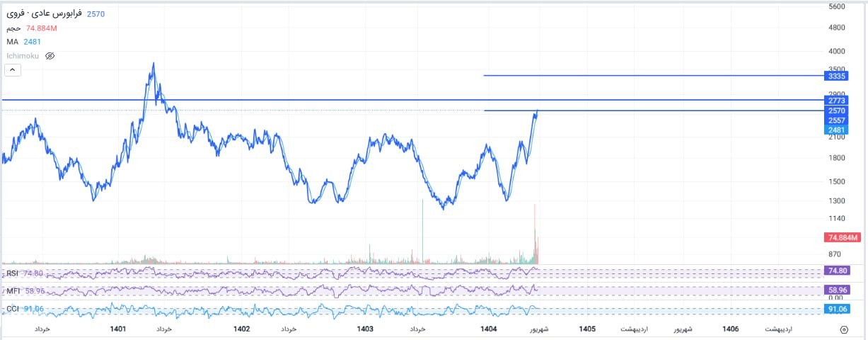The width and height of the screenshot is (868, 340).
Task: Click the 1403 year label on time axis
Action: tap(365, 329)
